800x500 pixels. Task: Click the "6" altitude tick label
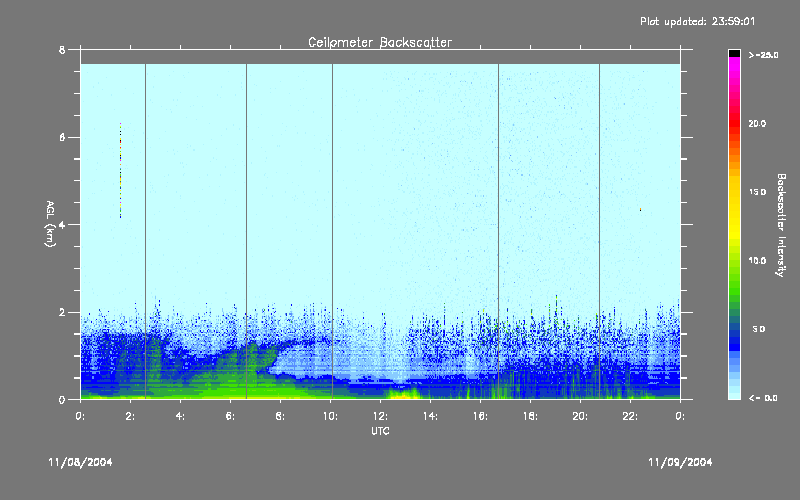(62, 137)
